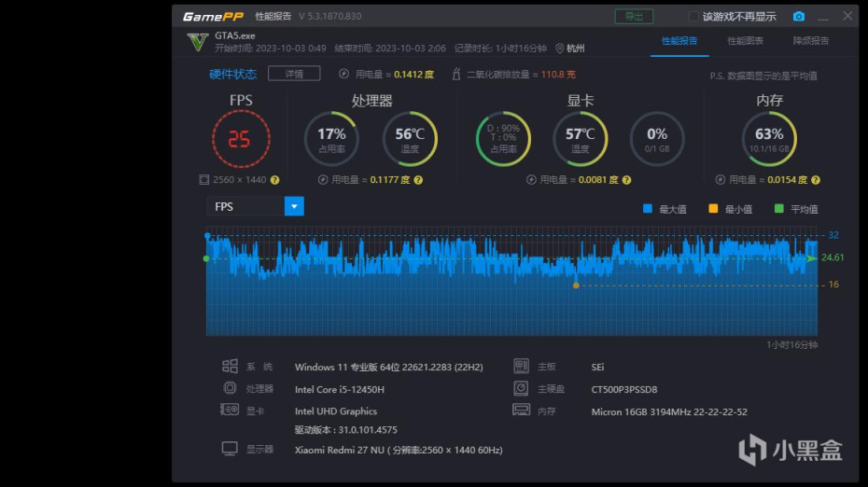The height and width of the screenshot is (487, 868).
Task: Click the CO2 emission icon before 110.8 克
Action: click(x=456, y=74)
